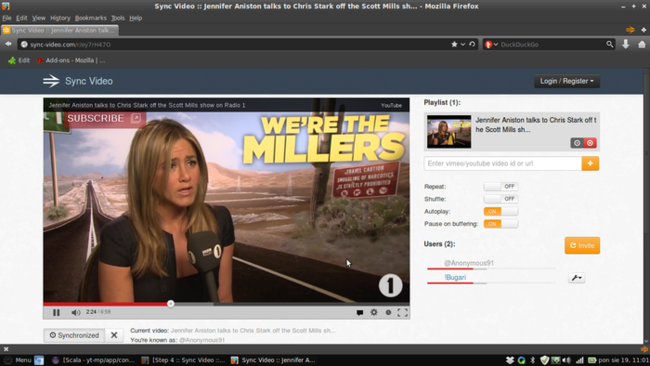Open the History menu
The height and width of the screenshot is (366, 650).
pyautogui.click(x=60, y=18)
